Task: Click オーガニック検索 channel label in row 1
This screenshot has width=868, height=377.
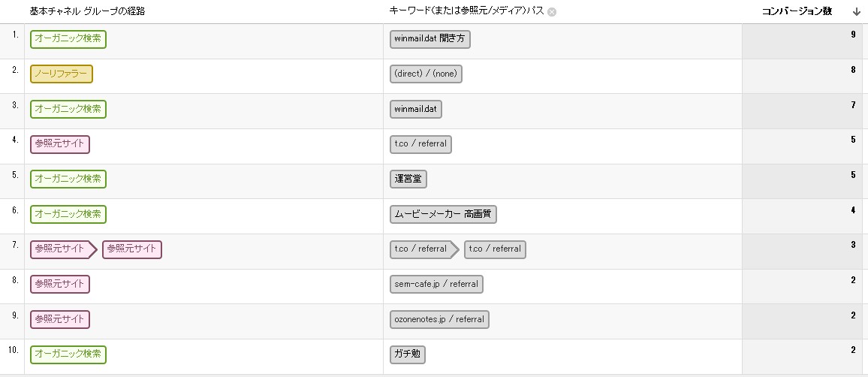Action: pos(68,39)
